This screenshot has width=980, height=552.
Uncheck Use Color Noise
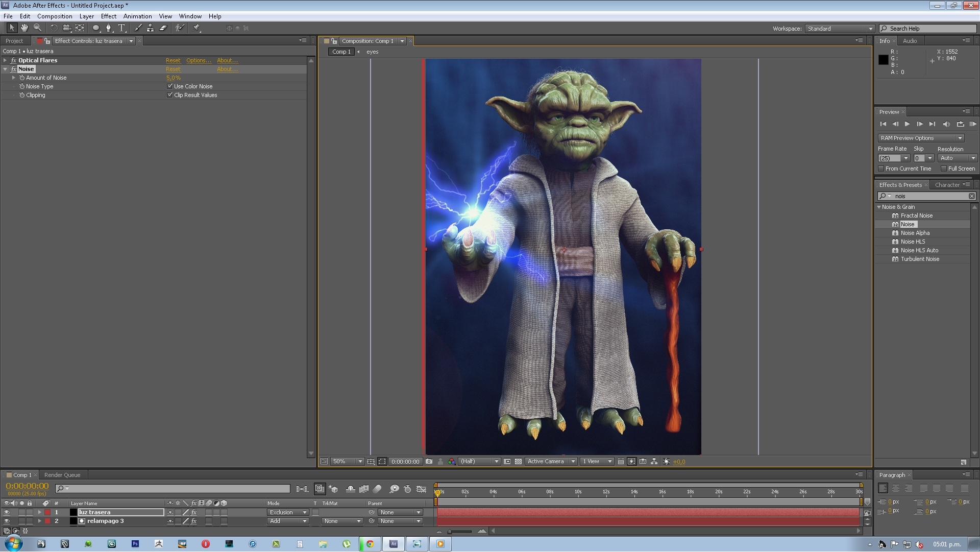(170, 86)
